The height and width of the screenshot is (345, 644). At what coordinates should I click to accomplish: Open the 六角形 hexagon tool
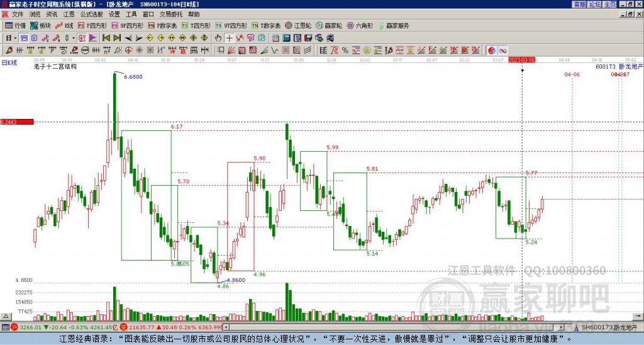coord(360,25)
